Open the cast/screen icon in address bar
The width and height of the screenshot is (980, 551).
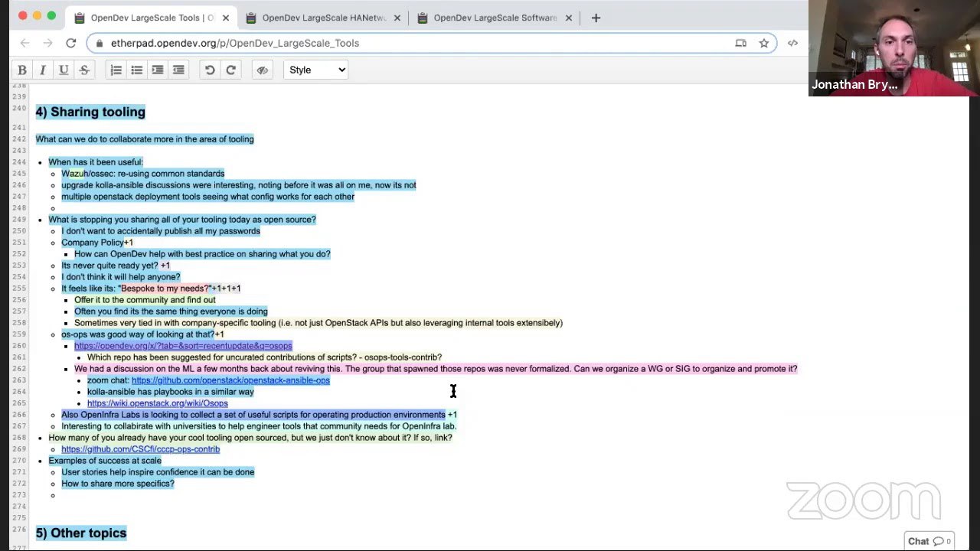[740, 43]
